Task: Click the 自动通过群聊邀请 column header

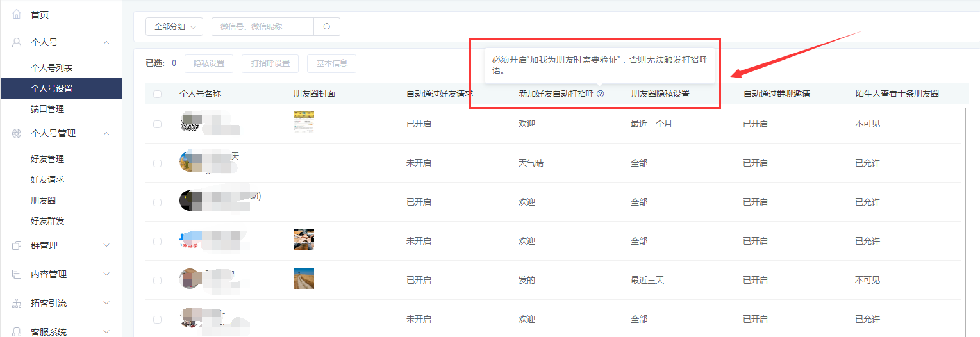Action: (x=777, y=94)
